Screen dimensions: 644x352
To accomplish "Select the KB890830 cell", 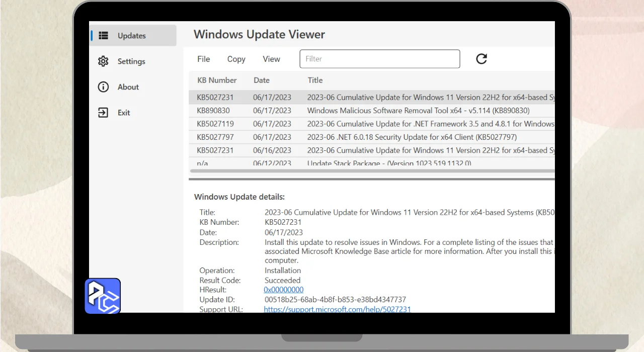I will pyautogui.click(x=213, y=111).
